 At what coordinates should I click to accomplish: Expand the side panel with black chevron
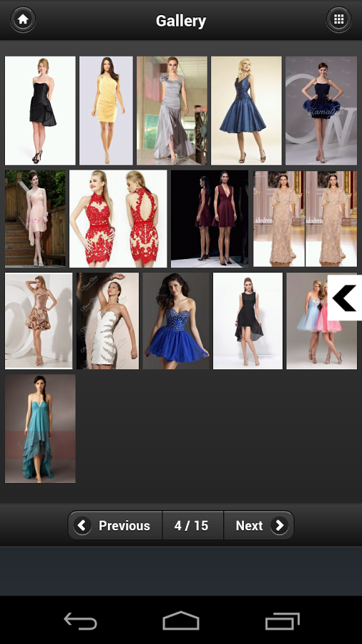344,298
